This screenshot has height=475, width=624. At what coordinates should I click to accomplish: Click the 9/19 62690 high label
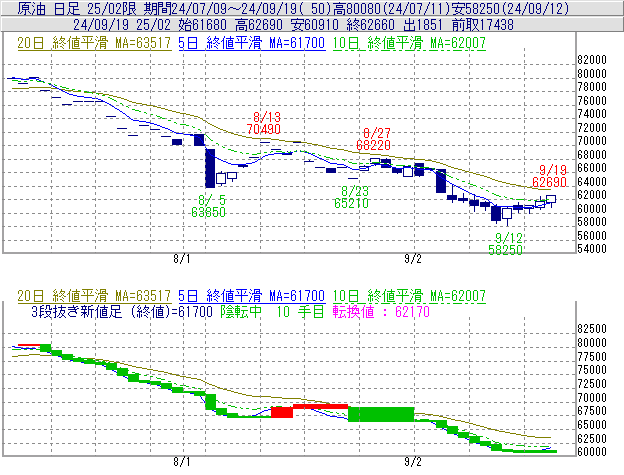tap(550, 176)
